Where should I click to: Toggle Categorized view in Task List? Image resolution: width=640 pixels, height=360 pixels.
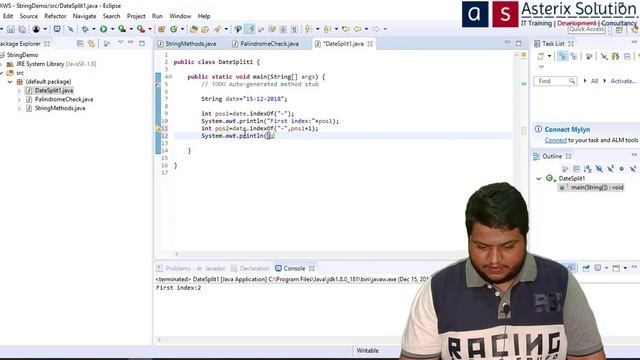click(563, 56)
